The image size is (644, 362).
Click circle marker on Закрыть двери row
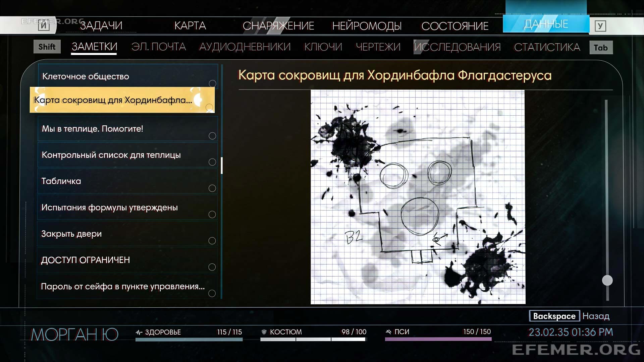[212, 241]
